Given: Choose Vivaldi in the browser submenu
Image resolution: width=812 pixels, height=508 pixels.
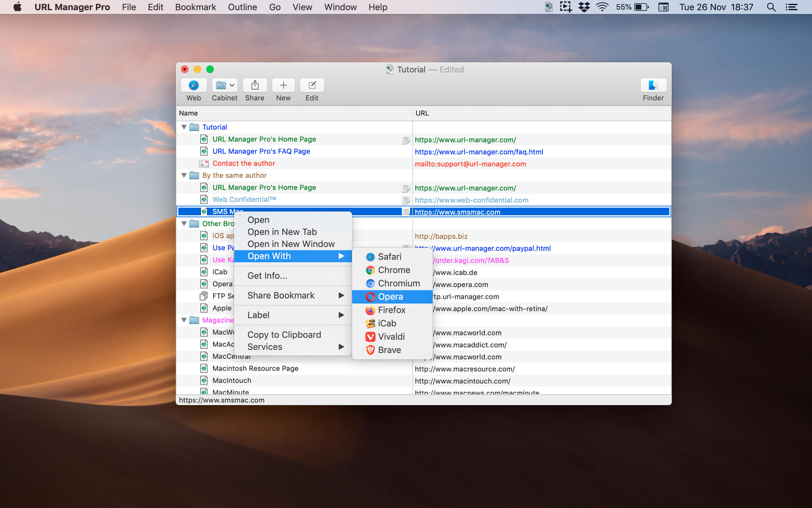Looking at the screenshot, I should tap(391, 337).
